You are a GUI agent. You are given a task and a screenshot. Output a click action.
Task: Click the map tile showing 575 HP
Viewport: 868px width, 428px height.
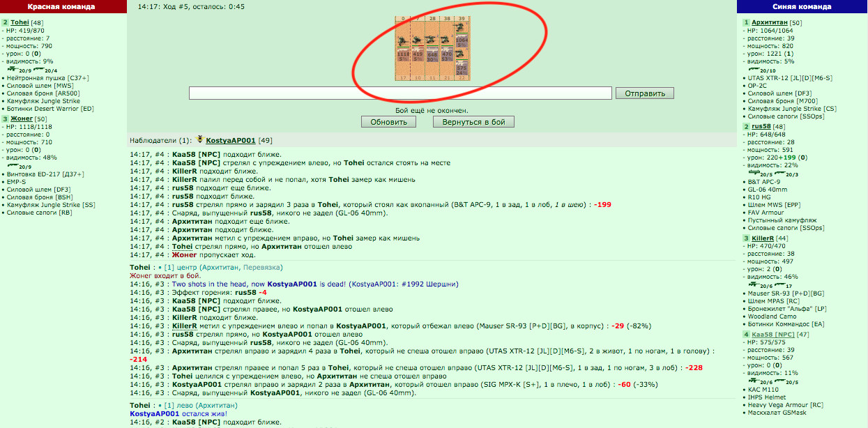462,68
